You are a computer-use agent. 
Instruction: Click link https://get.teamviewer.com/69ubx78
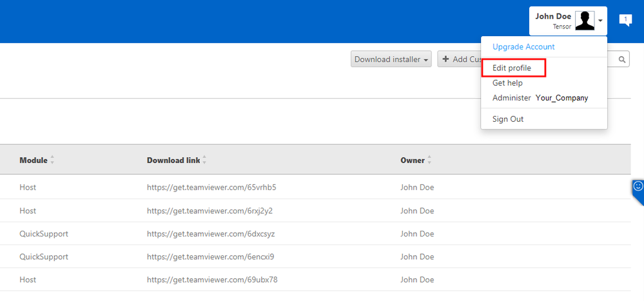[212, 280]
